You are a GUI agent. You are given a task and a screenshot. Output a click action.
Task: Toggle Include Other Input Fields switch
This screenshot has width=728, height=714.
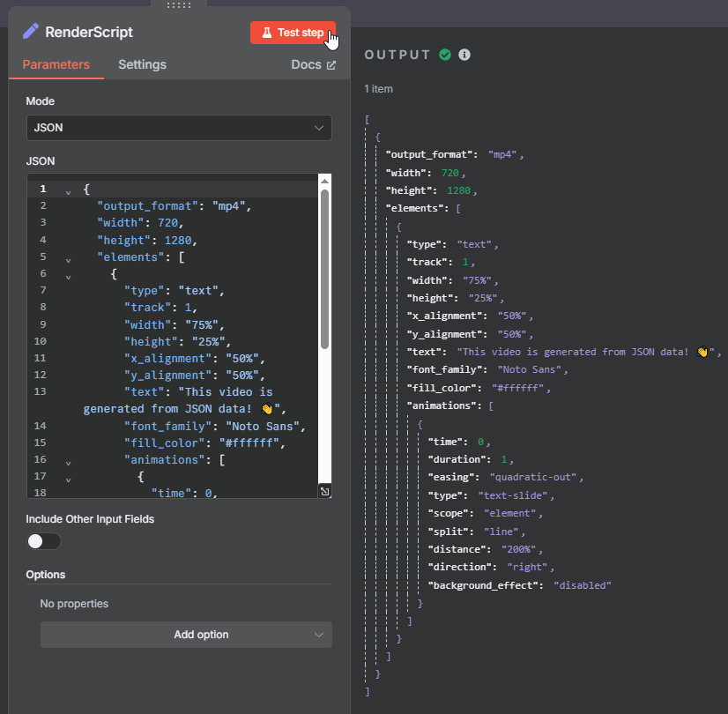[x=43, y=541]
